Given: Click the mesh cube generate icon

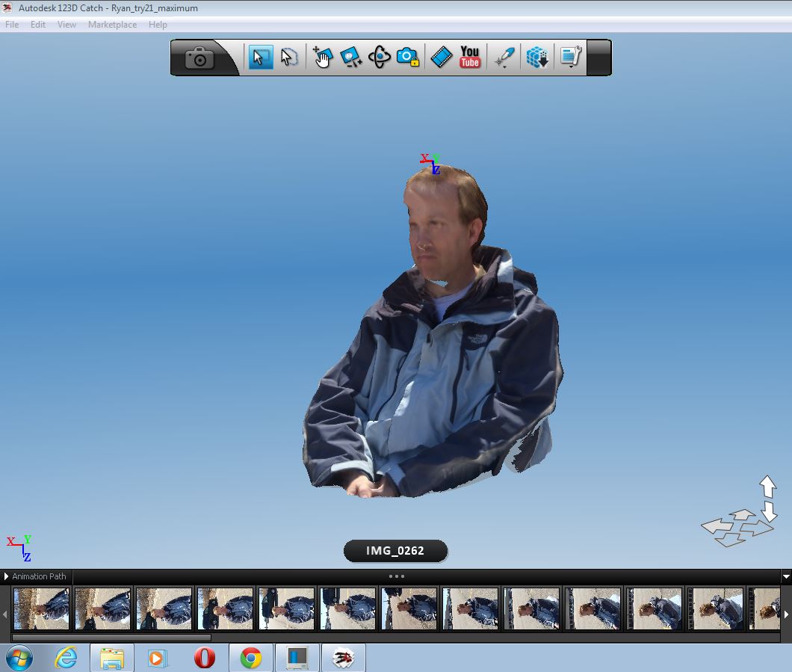Looking at the screenshot, I should [537, 57].
